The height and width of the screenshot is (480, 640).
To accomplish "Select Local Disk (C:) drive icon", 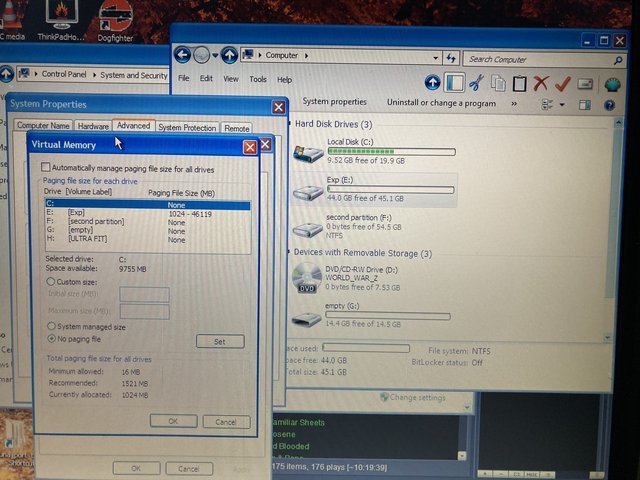I will coord(308,153).
